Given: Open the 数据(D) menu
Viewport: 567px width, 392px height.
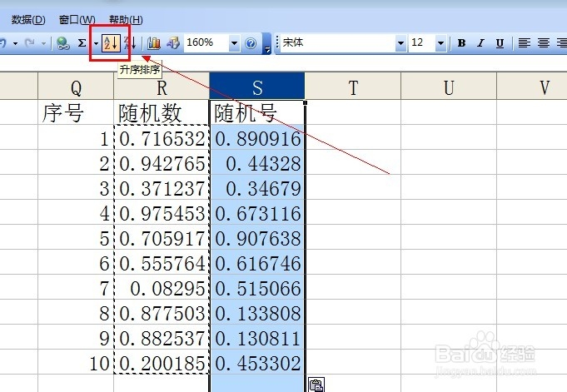Looking at the screenshot, I should (28, 19).
